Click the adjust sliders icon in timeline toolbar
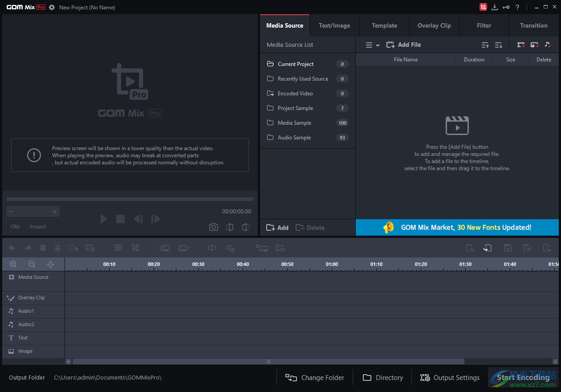The height and width of the screenshot is (392, 561). coord(118,248)
